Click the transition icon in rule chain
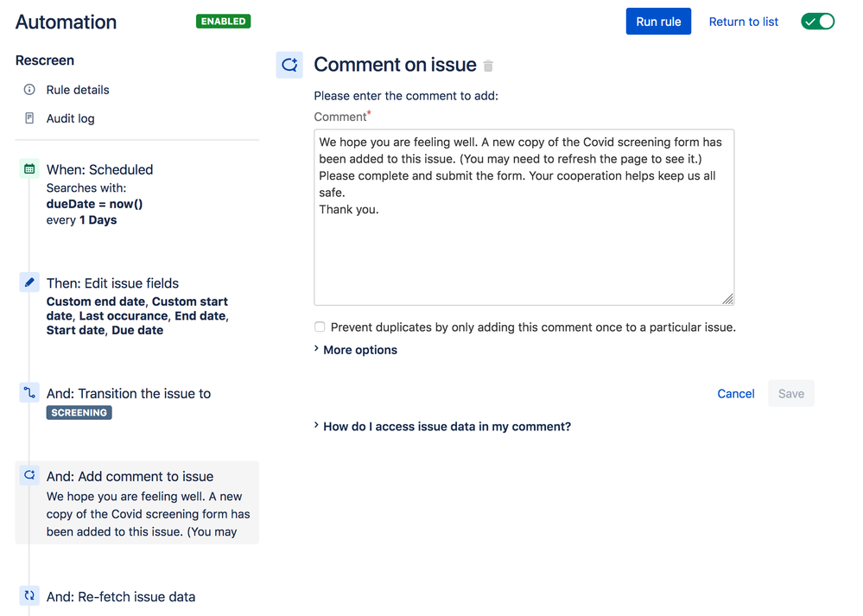Viewport: 863px width, 616px height. 29,393
